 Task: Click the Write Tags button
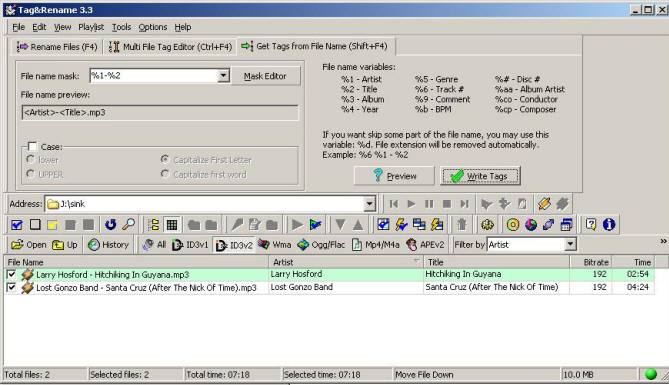[x=480, y=176]
